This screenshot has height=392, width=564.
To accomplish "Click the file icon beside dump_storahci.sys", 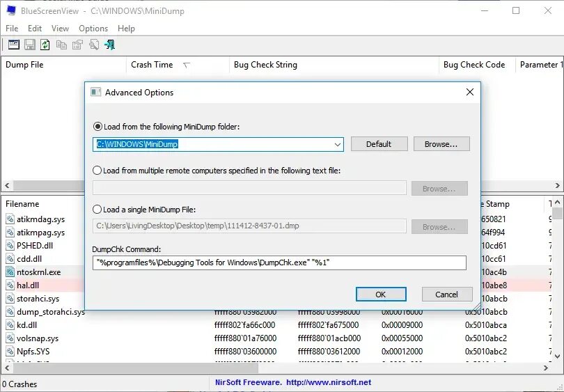I will (10, 312).
